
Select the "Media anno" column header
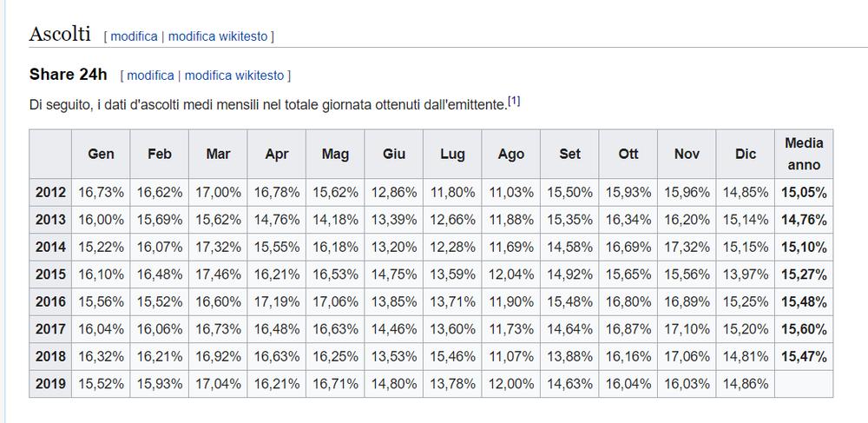(803, 154)
